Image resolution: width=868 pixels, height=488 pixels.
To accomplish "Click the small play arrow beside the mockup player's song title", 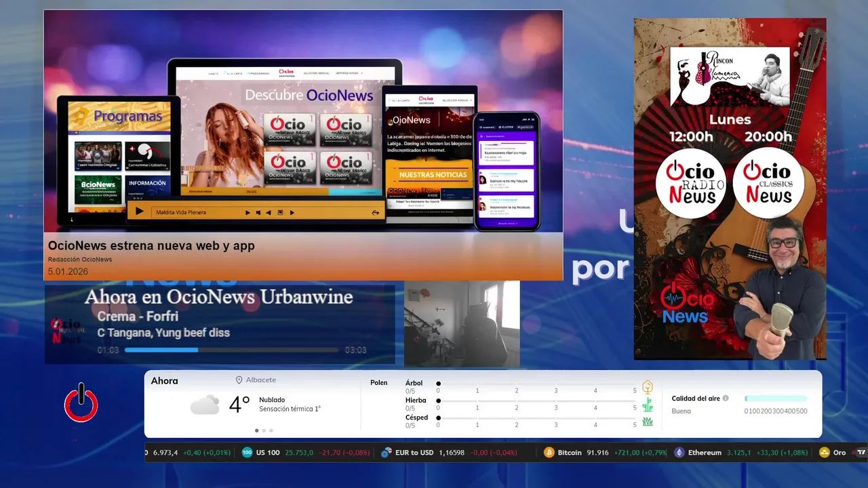I will pyautogui.click(x=248, y=213).
